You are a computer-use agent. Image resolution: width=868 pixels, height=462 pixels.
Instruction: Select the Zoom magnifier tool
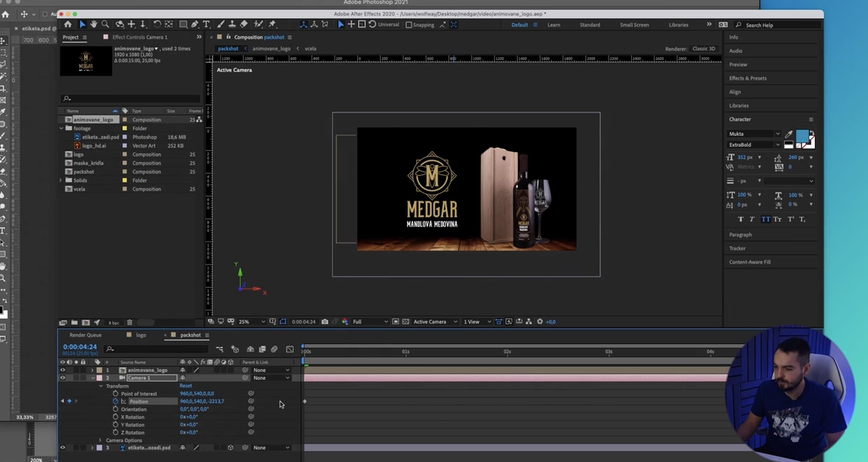[x=105, y=24]
